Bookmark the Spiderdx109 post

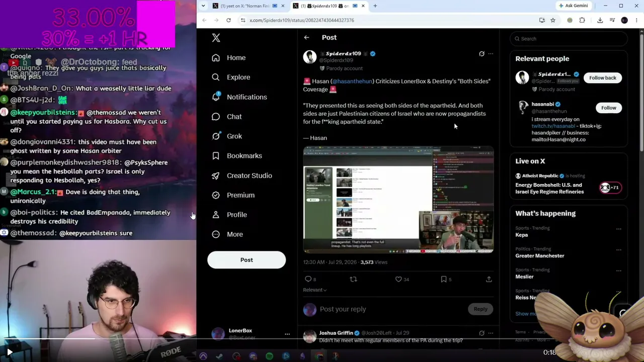(x=444, y=279)
